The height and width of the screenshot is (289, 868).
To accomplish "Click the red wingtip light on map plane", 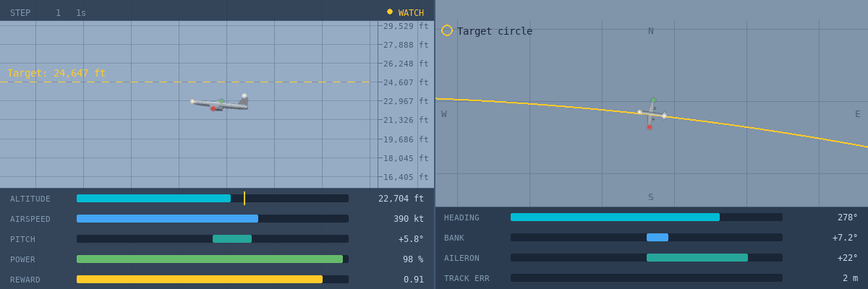I will pos(650,127).
